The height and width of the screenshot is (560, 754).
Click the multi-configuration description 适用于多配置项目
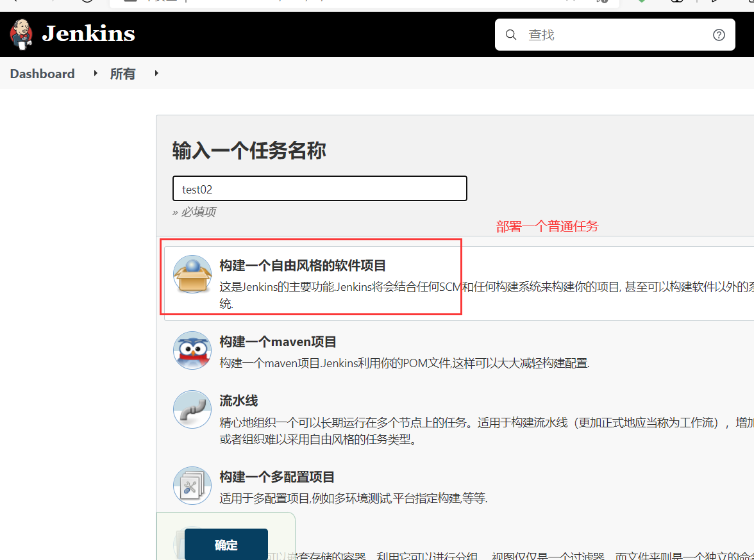pyautogui.click(x=353, y=498)
